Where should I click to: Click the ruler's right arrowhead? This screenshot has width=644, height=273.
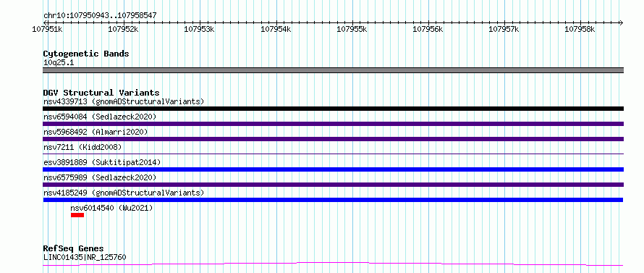(x=621, y=22)
